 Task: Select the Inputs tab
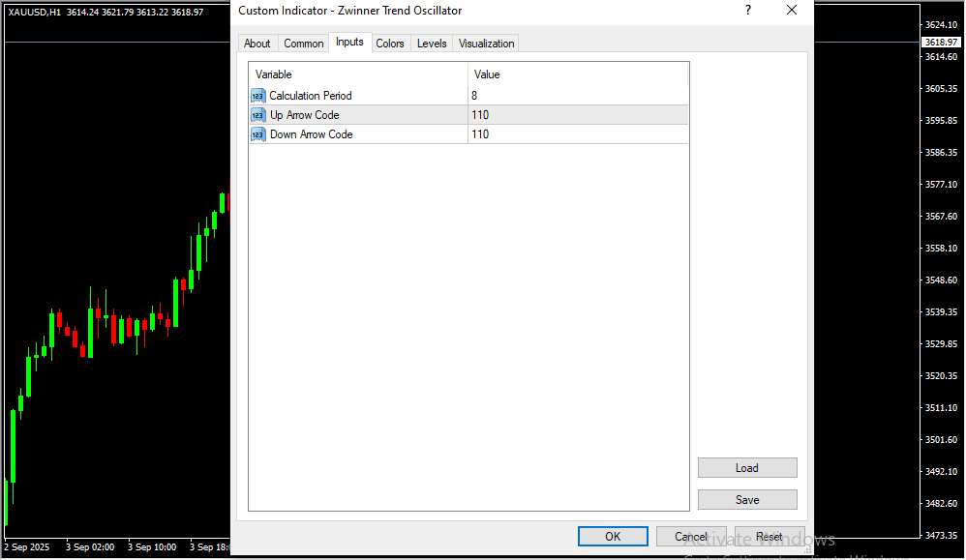click(x=349, y=43)
